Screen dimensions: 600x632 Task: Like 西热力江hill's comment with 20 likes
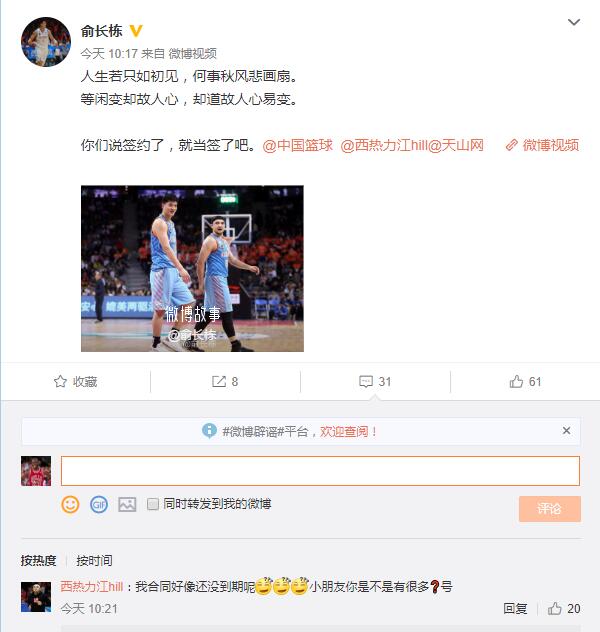tap(555, 608)
